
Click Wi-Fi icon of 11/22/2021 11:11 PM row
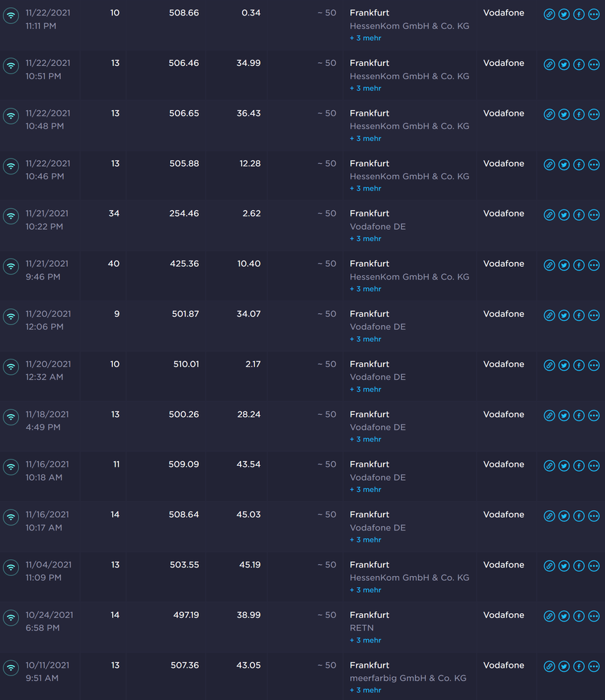coord(11,15)
